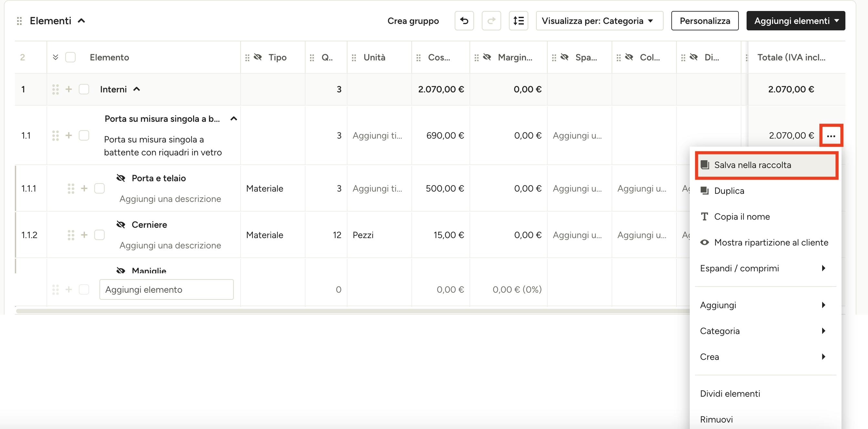Tick the Cerniere row checkbox
The height and width of the screenshot is (429, 868).
click(99, 235)
